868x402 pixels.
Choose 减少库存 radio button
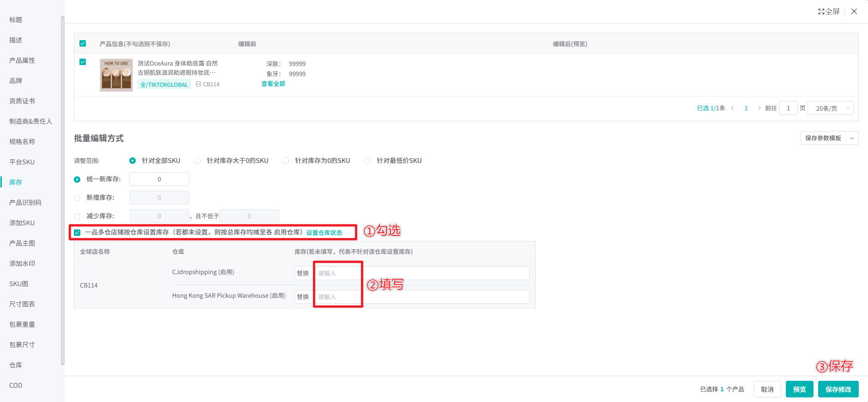[x=77, y=216]
